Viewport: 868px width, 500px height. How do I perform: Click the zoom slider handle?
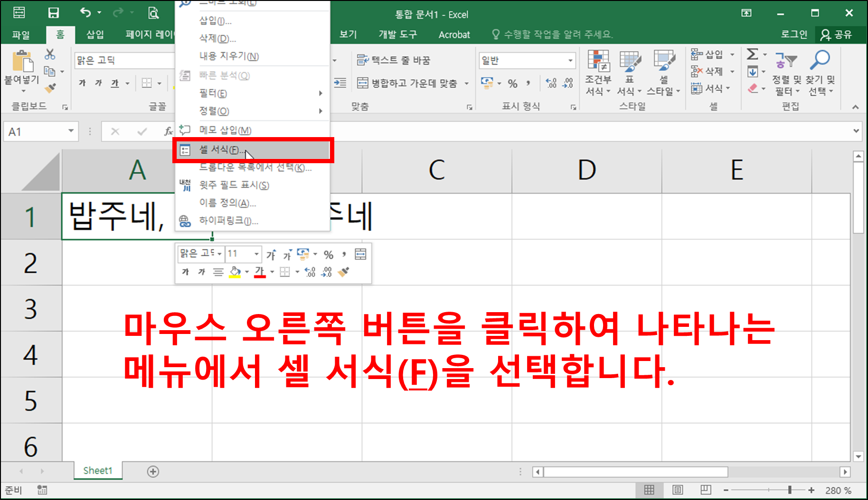coord(789,490)
